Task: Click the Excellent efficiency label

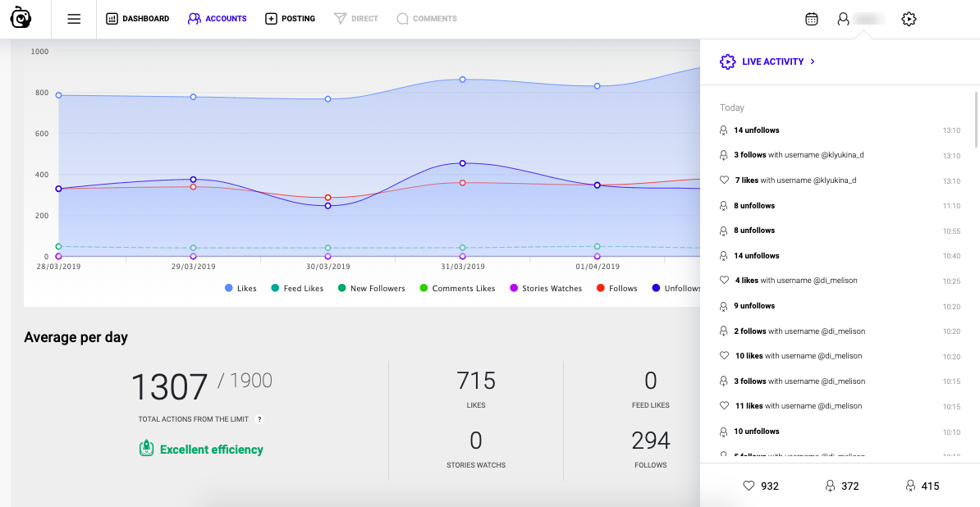Action: 211,450
